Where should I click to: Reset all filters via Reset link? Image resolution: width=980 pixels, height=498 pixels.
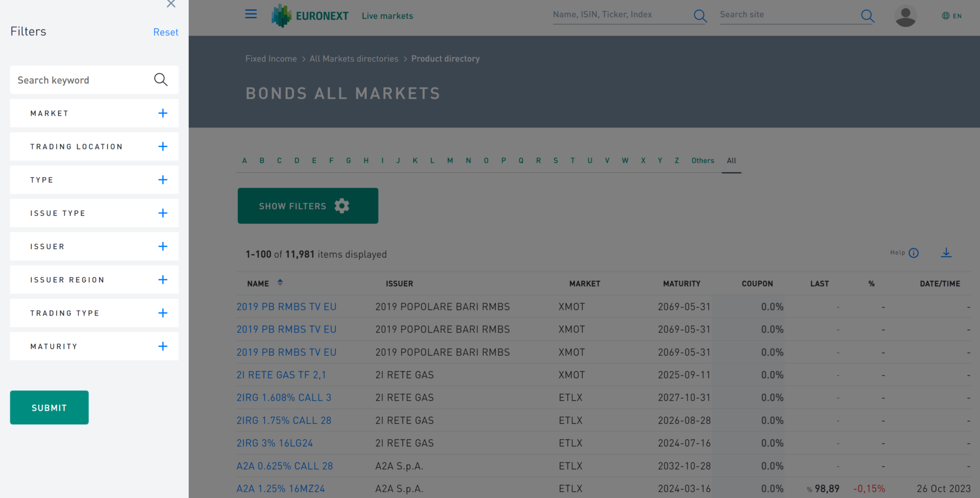coord(166,32)
